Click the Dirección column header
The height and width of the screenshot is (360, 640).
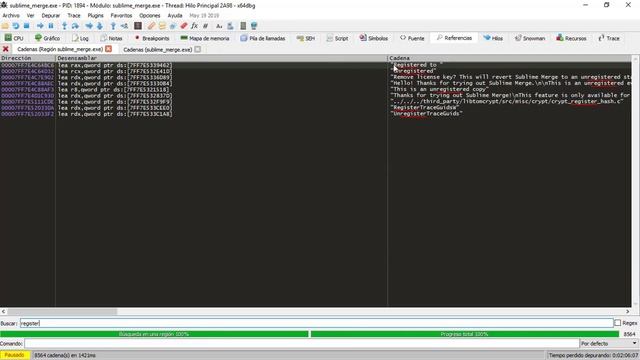(27, 58)
